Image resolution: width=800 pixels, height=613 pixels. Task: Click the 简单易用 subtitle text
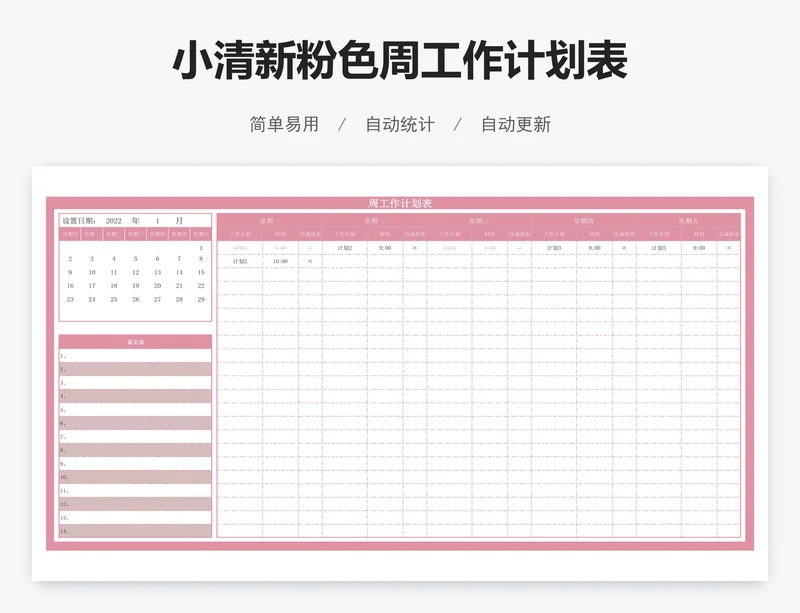tap(284, 124)
